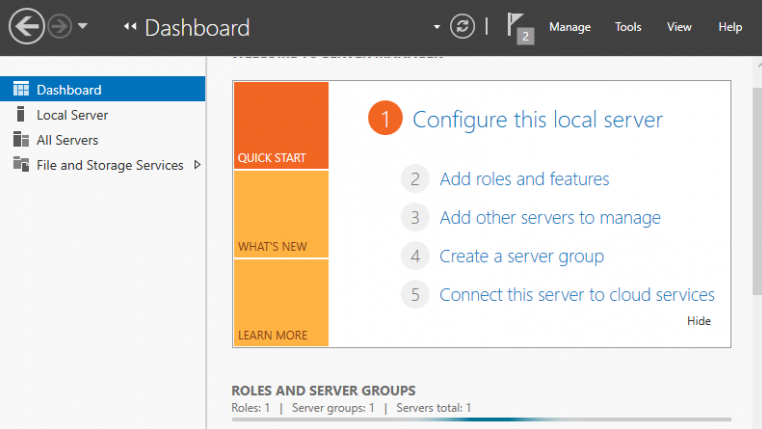
Task: Select the WHAT'S NEW tile
Action: pos(281,214)
